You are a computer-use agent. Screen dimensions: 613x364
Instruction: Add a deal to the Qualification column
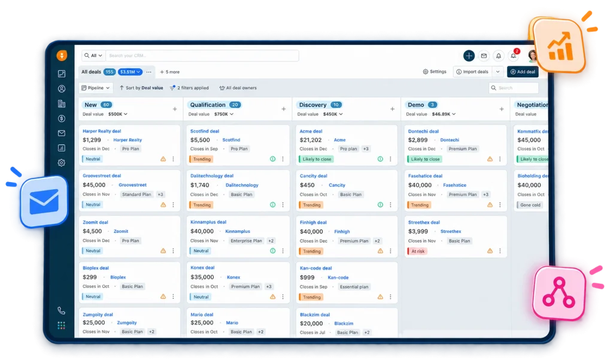coord(283,109)
